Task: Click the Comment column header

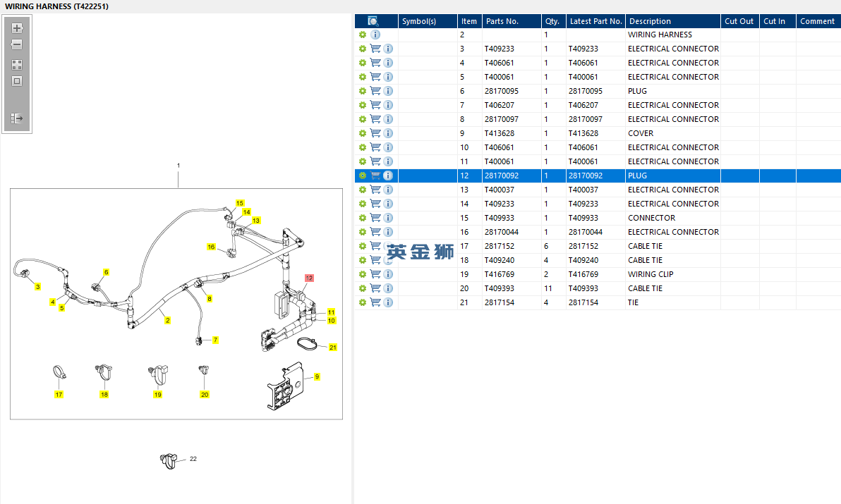Action: [x=818, y=21]
